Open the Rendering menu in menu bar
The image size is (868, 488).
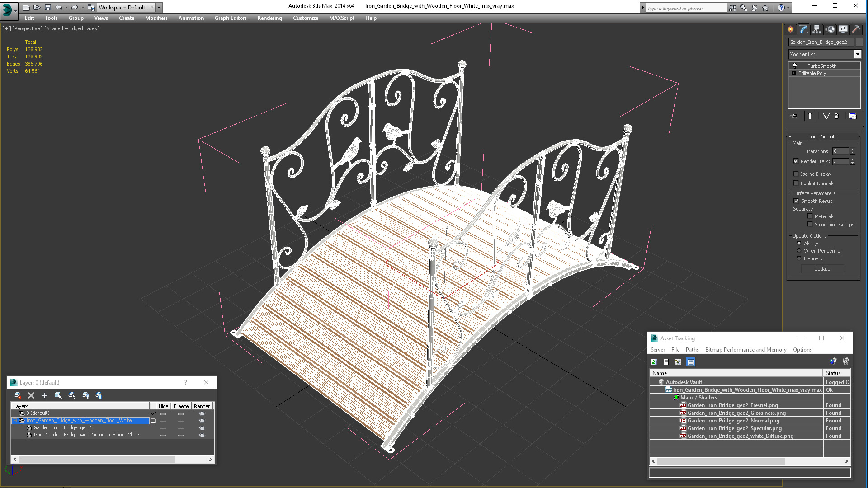pyautogui.click(x=269, y=18)
